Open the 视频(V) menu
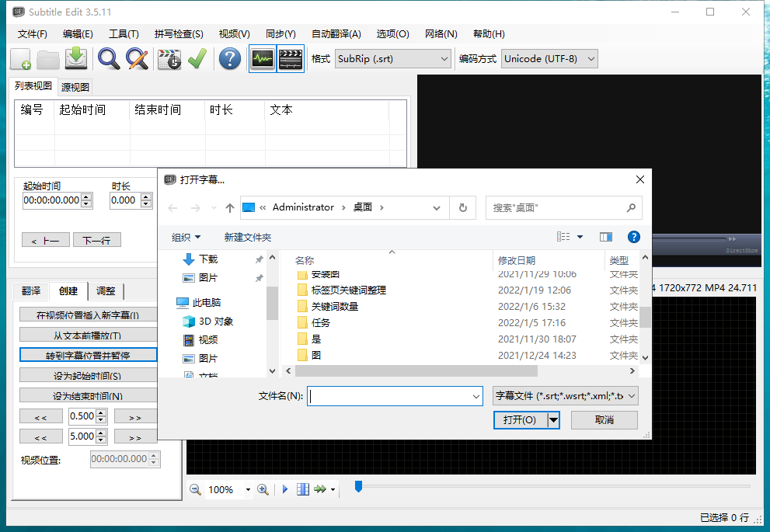Screen dimensions: 770x532 point(234,34)
